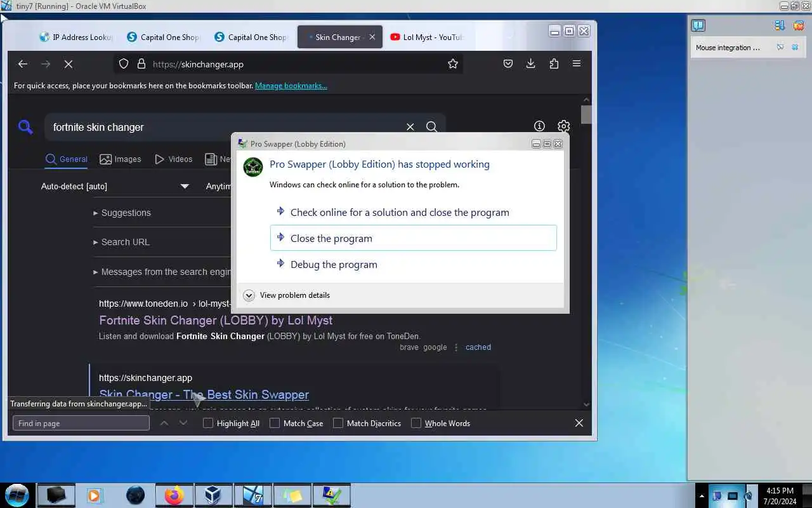Jump to previous find match arrow
812x508 pixels.
[x=164, y=423]
